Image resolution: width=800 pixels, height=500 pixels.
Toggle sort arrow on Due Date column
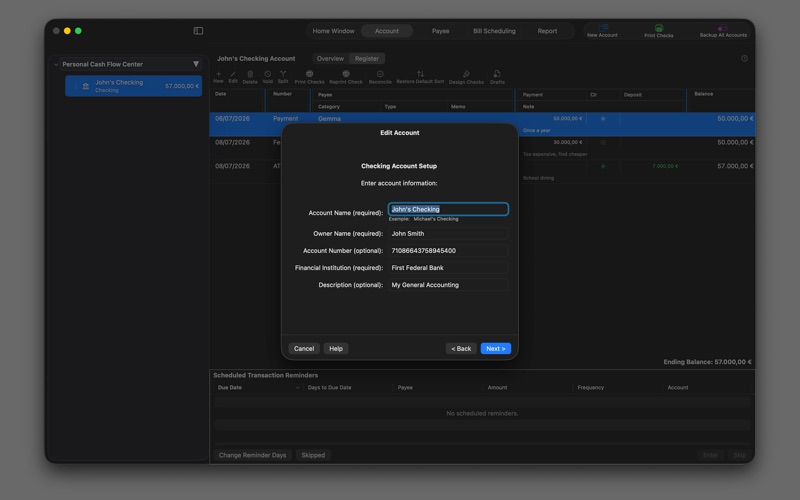(297, 388)
